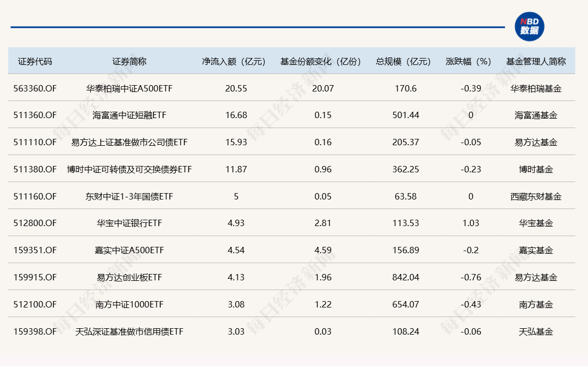Image resolution: width=588 pixels, height=366 pixels.
Task: Click fund name 华泰柏瑞中证A500ETF
Action: click(129, 88)
